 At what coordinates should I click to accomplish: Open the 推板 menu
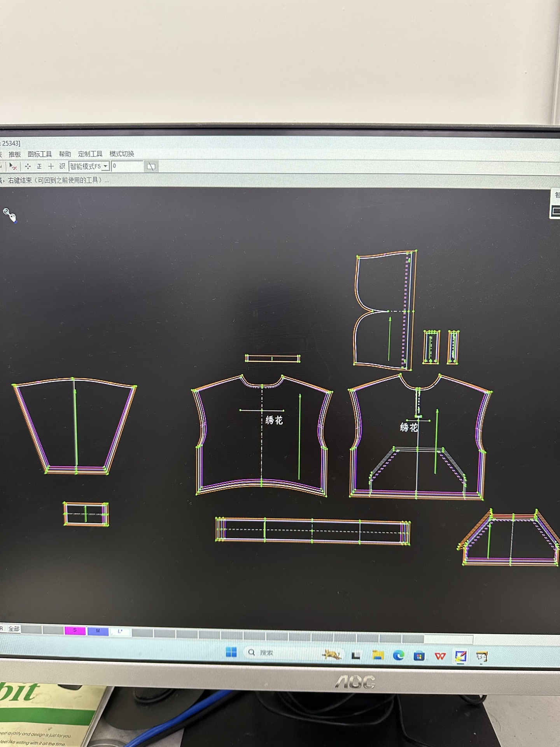coord(15,154)
